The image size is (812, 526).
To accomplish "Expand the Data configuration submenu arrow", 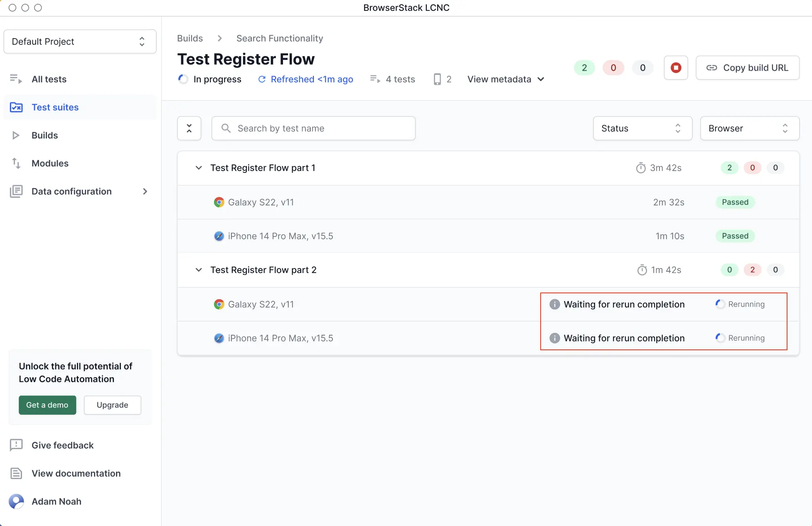I will click(x=145, y=192).
